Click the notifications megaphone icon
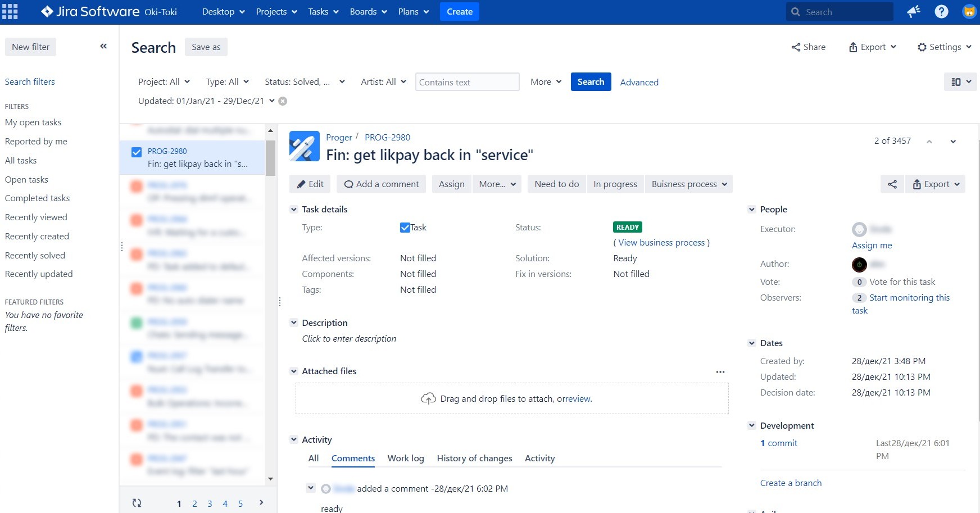980x513 pixels. click(914, 12)
